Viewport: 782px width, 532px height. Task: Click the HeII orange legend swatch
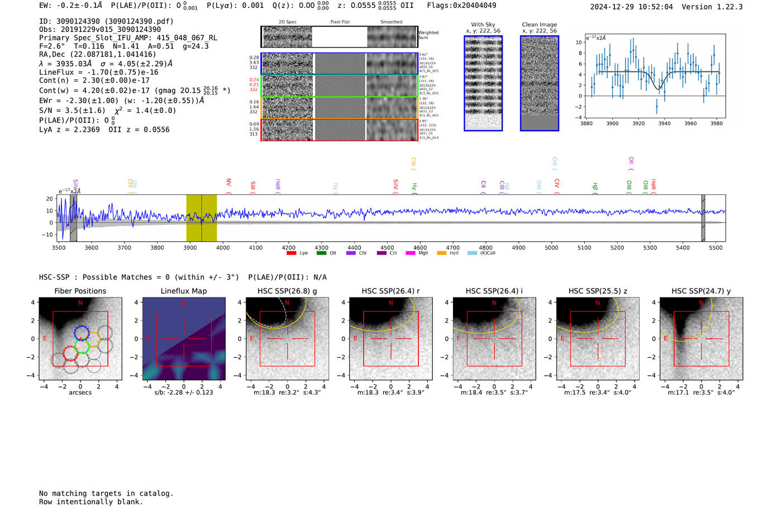(x=441, y=253)
